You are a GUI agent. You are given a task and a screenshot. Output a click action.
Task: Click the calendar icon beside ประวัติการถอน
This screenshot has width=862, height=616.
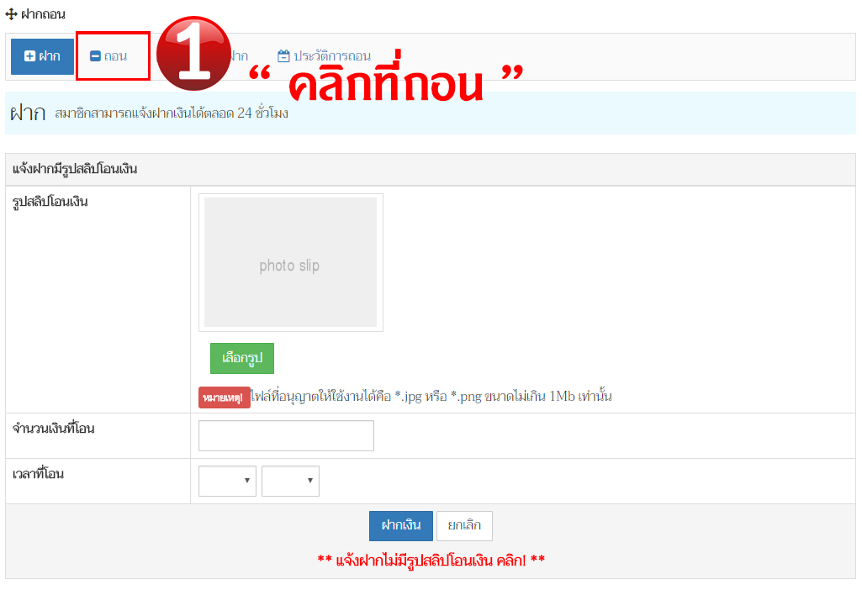pyautogui.click(x=283, y=56)
